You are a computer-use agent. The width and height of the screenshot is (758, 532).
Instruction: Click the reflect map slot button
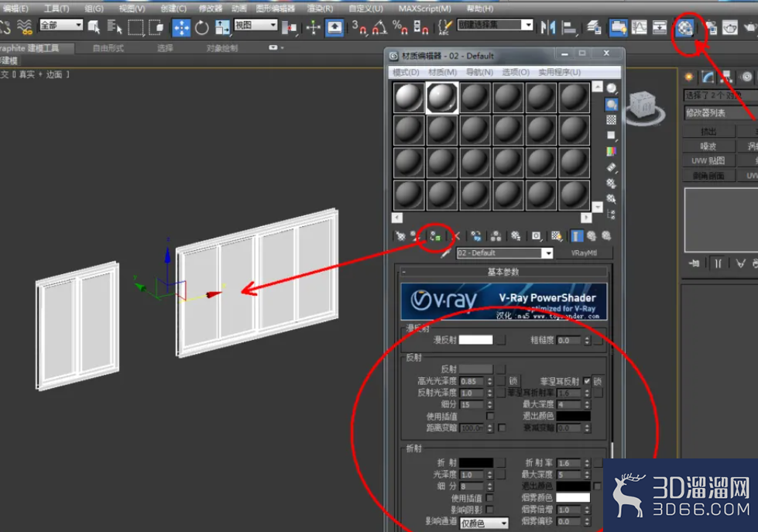501,369
